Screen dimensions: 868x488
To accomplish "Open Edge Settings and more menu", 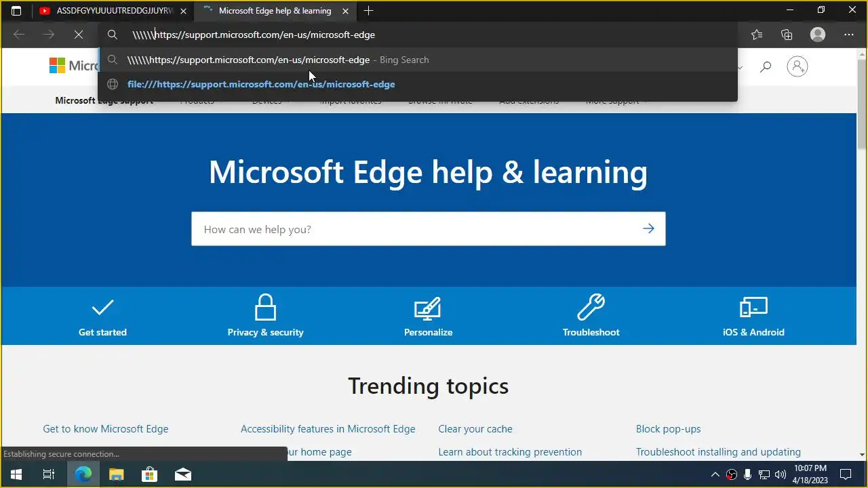I will [849, 35].
